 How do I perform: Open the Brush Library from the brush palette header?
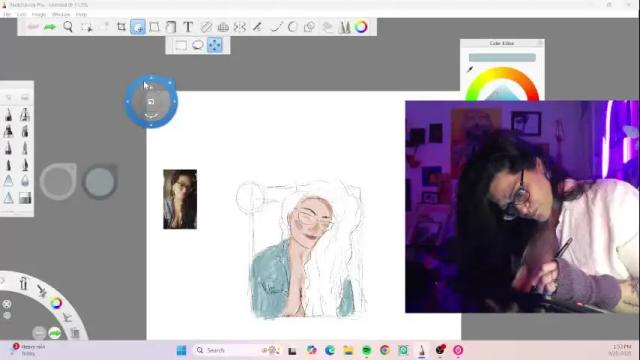pyautogui.click(x=24, y=97)
